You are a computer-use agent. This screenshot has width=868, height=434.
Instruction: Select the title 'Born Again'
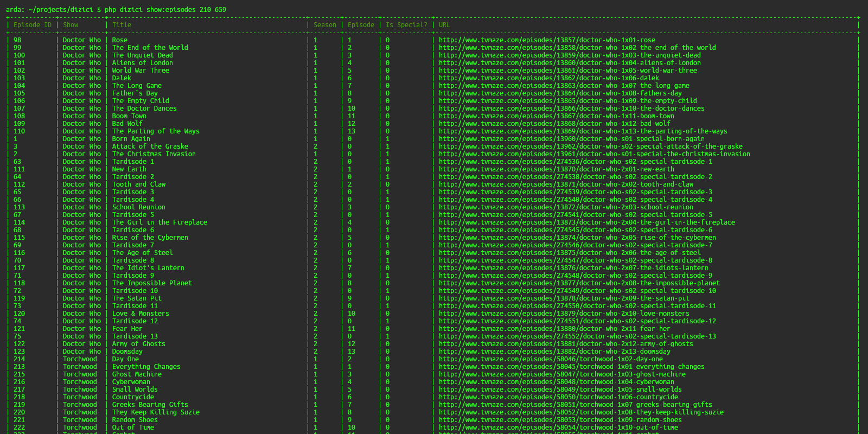pos(131,139)
